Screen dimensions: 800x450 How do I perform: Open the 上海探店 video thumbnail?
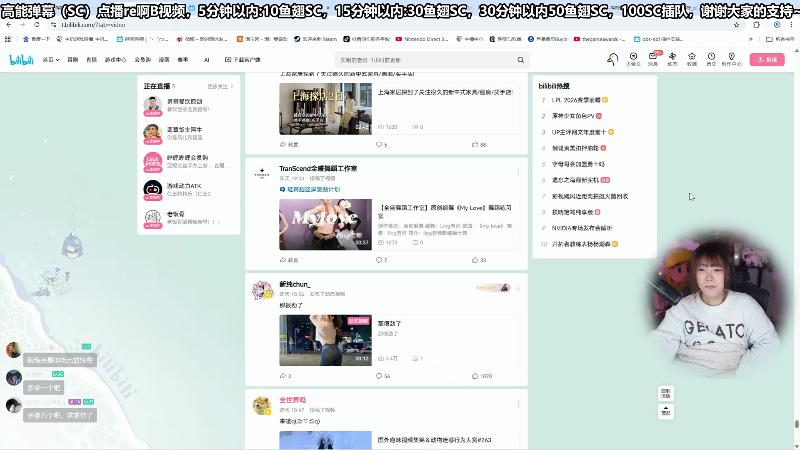click(x=326, y=109)
